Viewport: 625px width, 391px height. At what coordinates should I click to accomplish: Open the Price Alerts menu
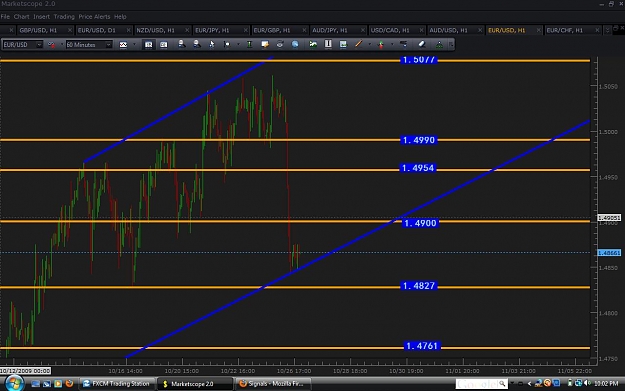pos(94,17)
